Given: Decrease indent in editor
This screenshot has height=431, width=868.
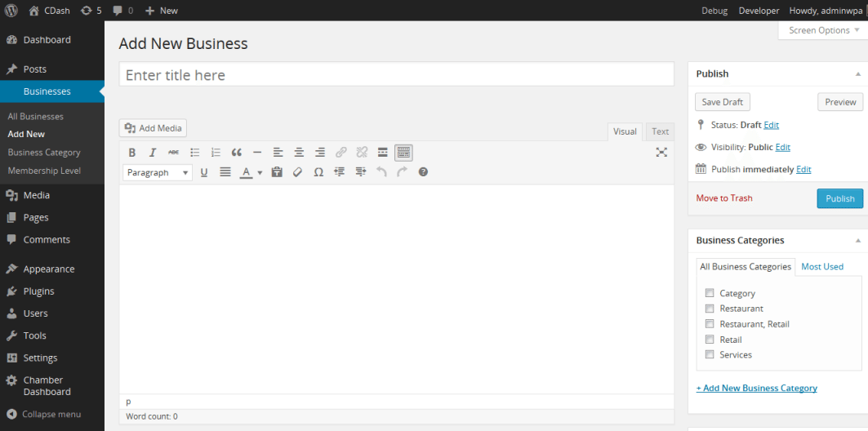Looking at the screenshot, I should click(340, 172).
